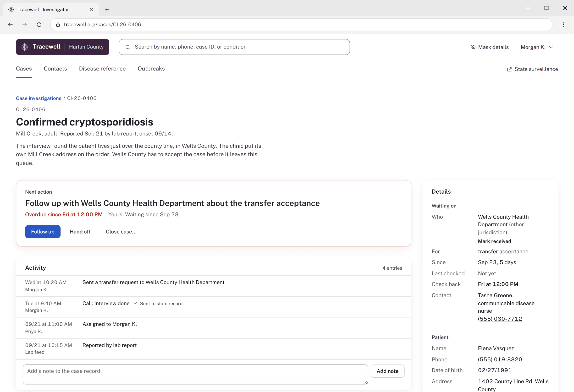The width and height of the screenshot is (574, 392).
Task: Open a new browser tab with plus icon
Action: [x=107, y=10]
